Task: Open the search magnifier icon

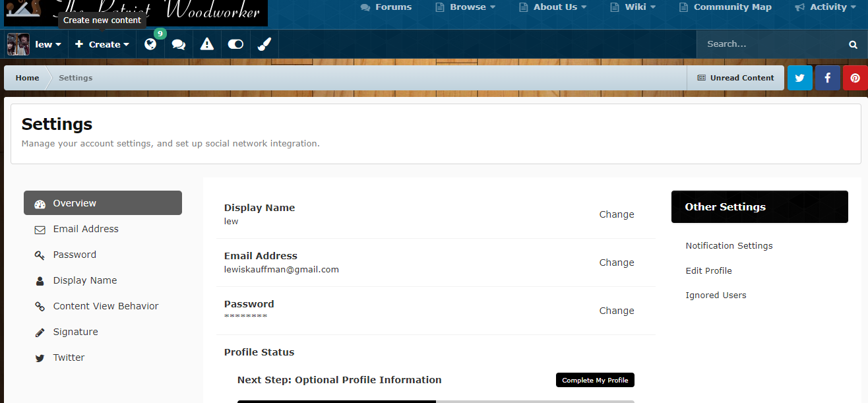Action: pos(853,44)
